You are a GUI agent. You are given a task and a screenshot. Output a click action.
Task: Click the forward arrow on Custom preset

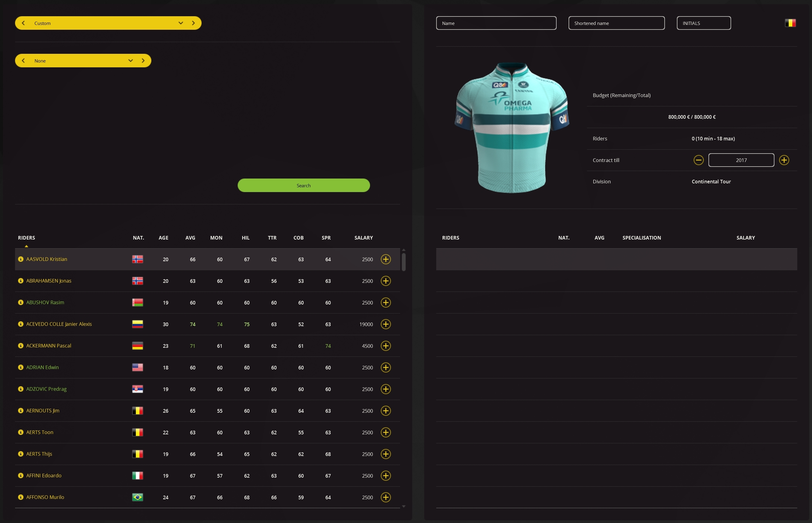coord(193,23)
